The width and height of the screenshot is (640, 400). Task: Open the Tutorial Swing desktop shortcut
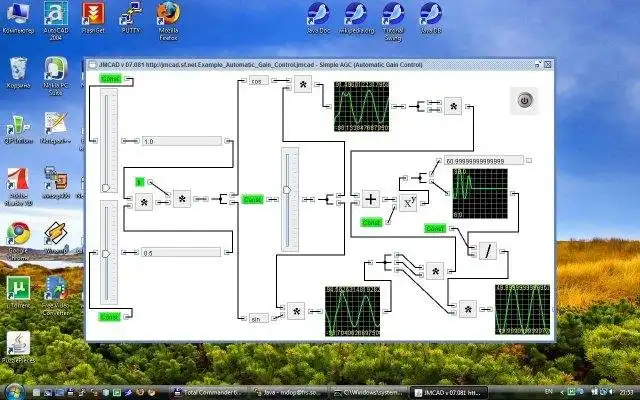pyautogui.click(x=393, y=22)
